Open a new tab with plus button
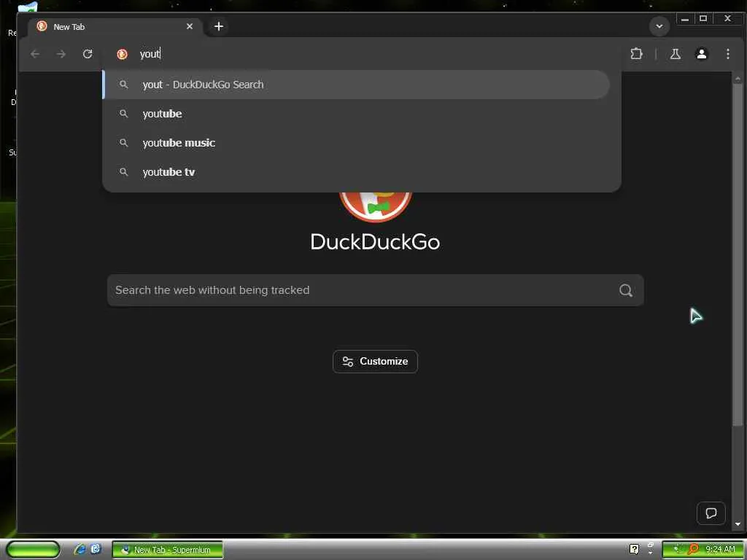 (219, 27)
